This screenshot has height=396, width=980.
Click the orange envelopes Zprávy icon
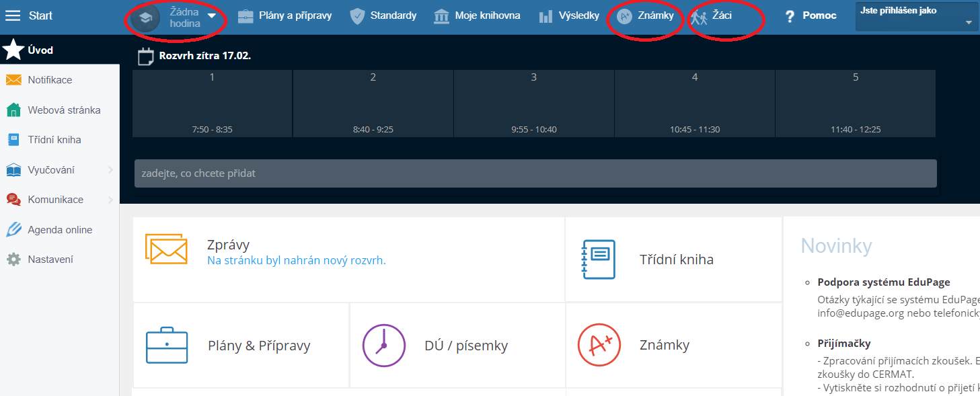pyautogui.click(x=166, y=249)
